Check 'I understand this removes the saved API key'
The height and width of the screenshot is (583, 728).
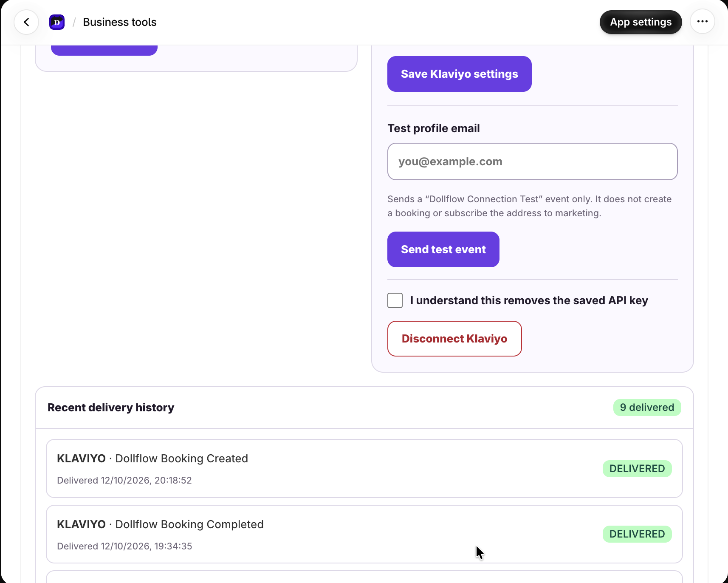click(395, 300)
